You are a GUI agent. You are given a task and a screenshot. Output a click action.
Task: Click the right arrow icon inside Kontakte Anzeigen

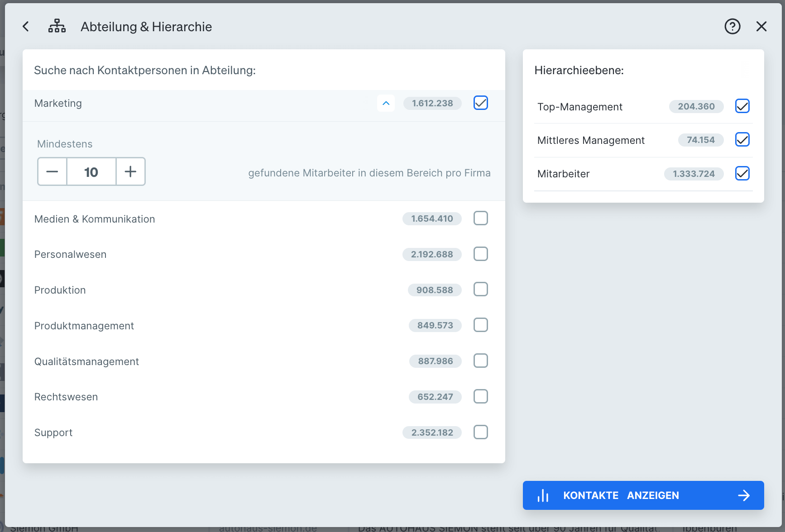(x=744, y=495)
